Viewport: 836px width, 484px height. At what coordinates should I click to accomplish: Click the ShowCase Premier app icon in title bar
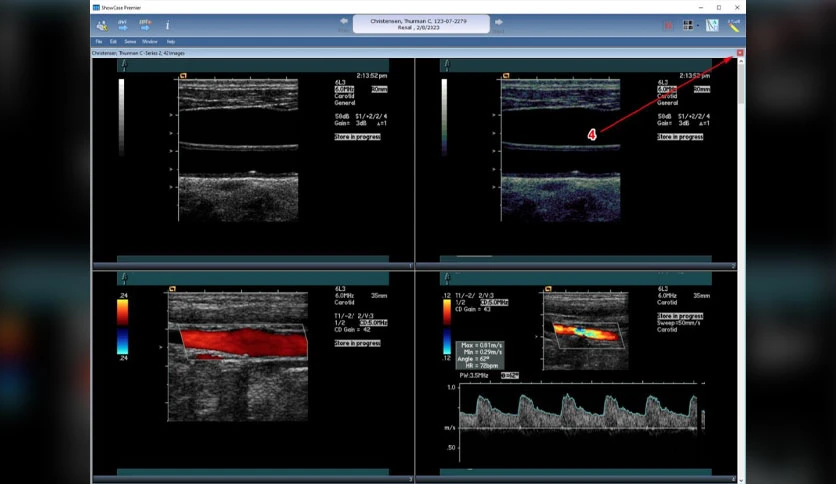click(x=96, y=7)
